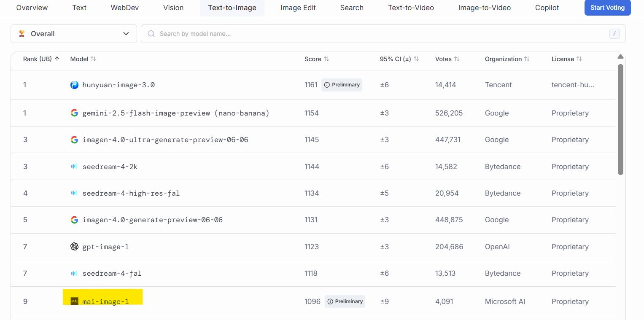This screenshot has height=320, width=644.
Task: Click the gemini-2.5-flash-image-preview (nano-banana) model name
Action: pos(176,113)
